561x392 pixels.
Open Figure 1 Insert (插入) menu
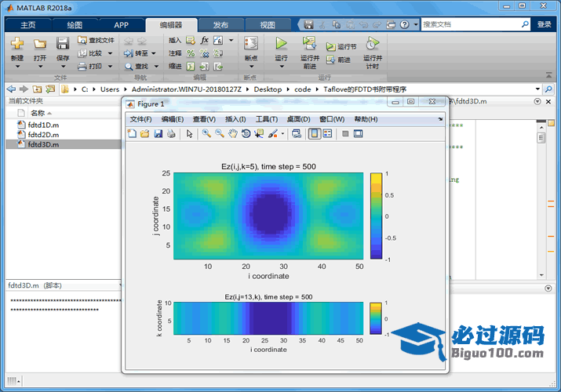coord(235,119)
